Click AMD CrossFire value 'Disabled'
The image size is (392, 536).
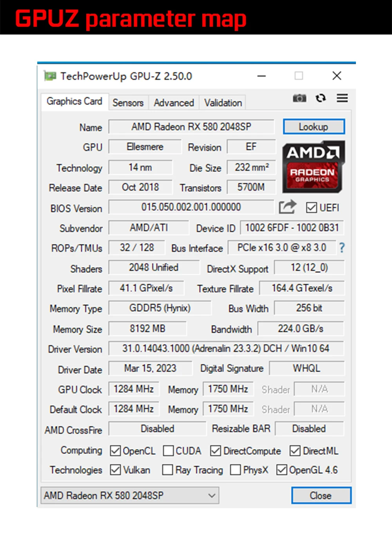coord(157,429)
